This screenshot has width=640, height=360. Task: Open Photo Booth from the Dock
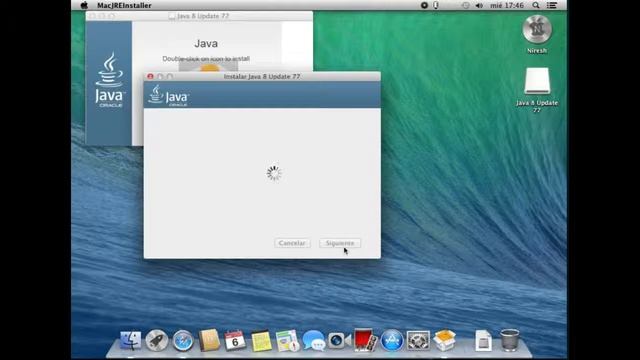coord(365,340)
